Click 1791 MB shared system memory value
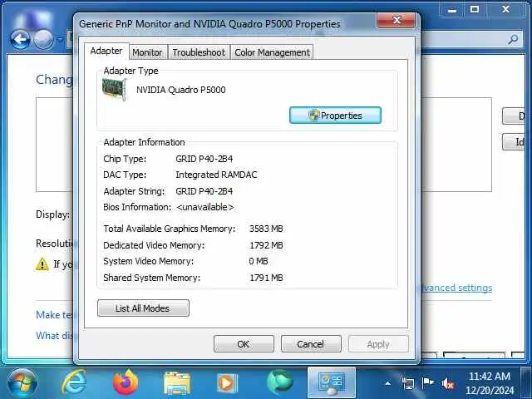 point(266,278)
